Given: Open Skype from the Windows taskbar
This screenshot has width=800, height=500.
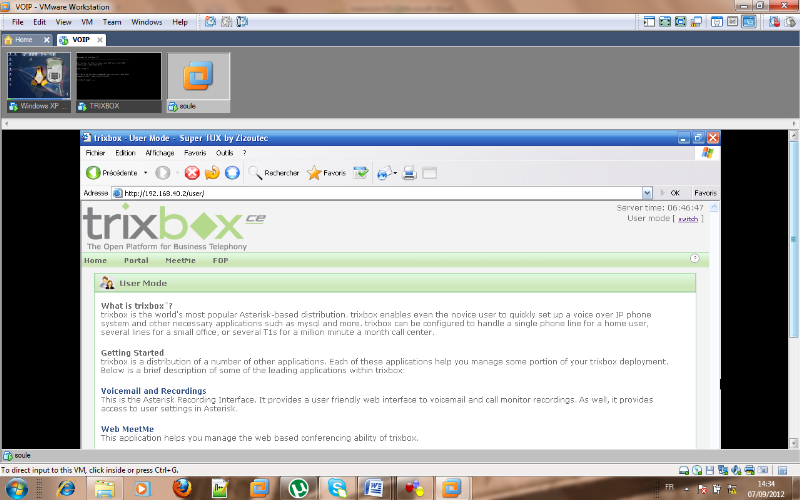Looking at the screenshot, I should click(337, 488).
